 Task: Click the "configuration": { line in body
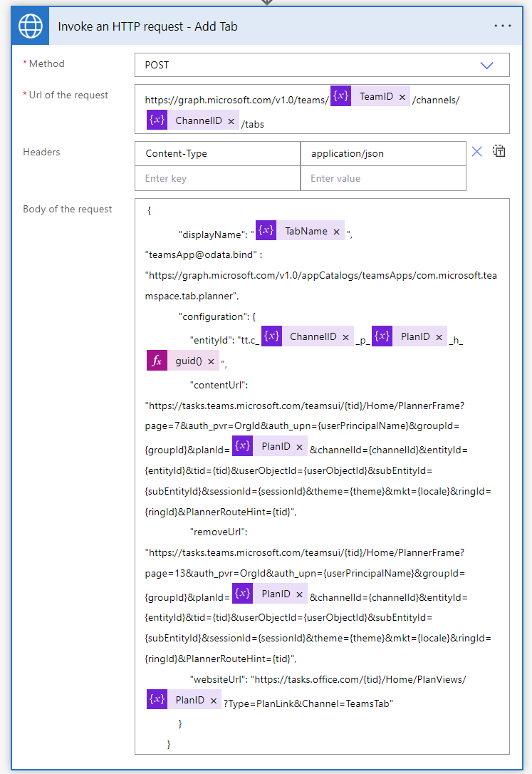(x=217, y=317)
